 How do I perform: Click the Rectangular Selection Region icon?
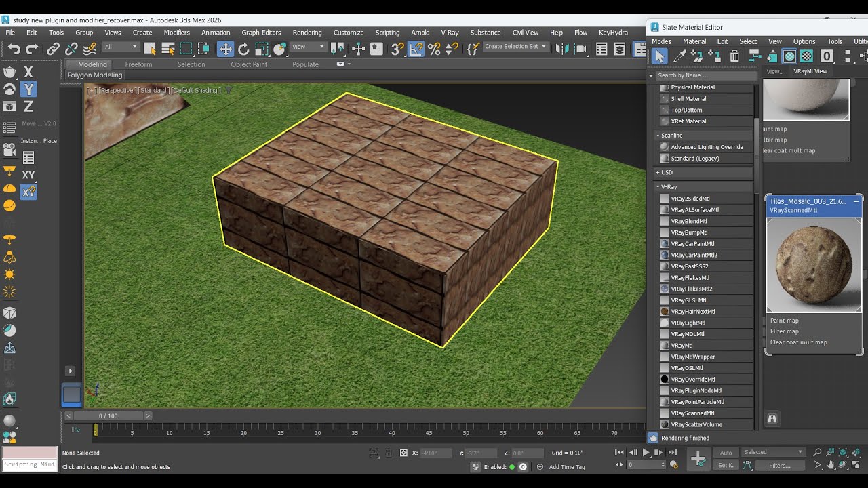(186, 49)
